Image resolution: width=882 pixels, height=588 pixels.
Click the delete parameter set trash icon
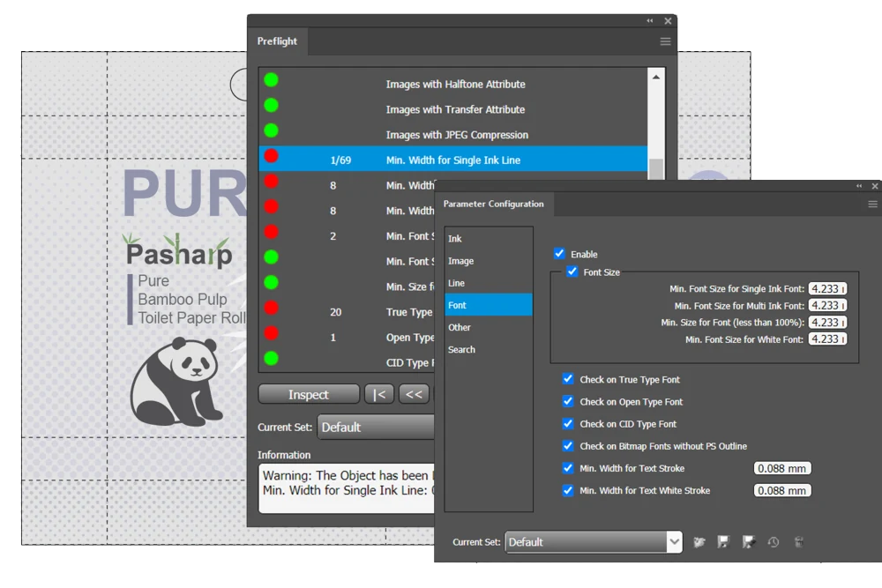(798, 542)
